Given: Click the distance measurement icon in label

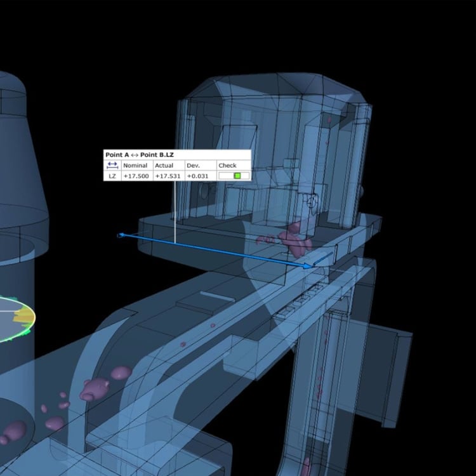Looking at the screenshot, I should 112,165.
